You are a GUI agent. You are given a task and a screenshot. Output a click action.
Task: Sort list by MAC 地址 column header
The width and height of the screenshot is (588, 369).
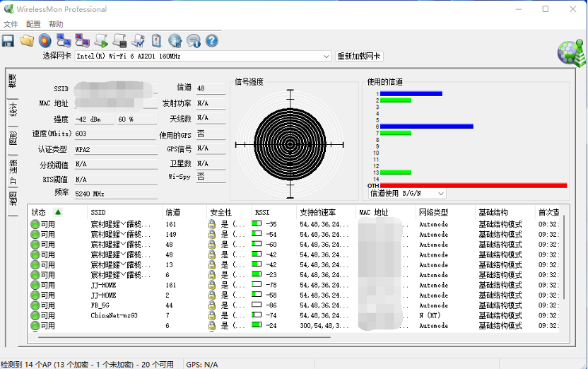point(385,212)
